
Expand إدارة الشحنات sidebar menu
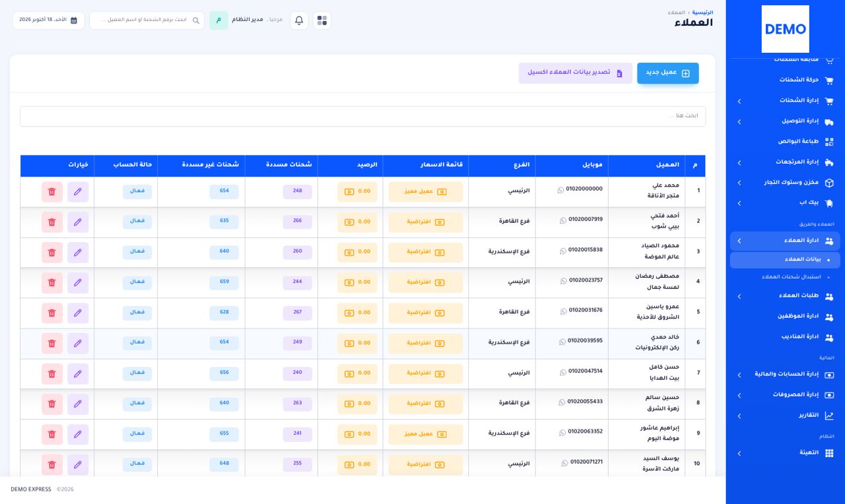click(785, 101)
